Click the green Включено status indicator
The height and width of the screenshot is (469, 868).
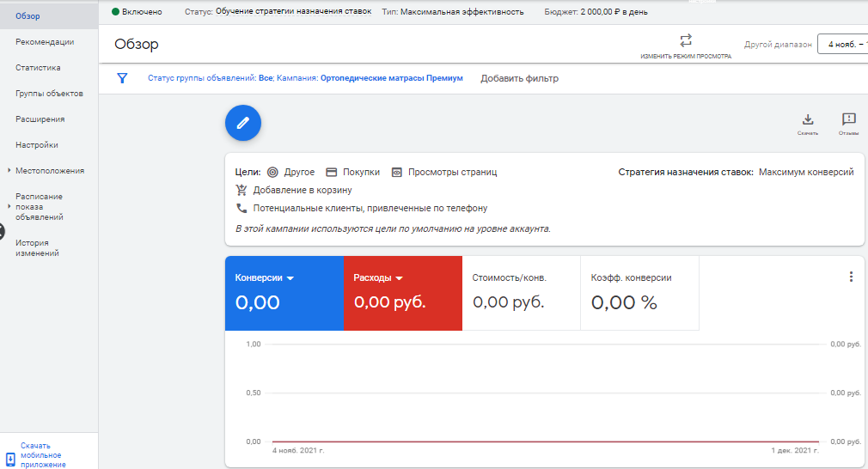pyautogui.click(x=116, y=12)
